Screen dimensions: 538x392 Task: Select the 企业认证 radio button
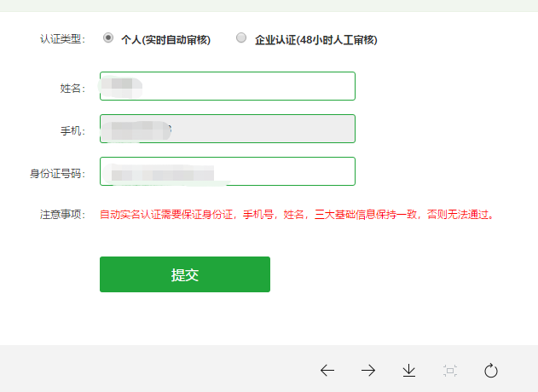pyautogui.click(x=241, y=37)
